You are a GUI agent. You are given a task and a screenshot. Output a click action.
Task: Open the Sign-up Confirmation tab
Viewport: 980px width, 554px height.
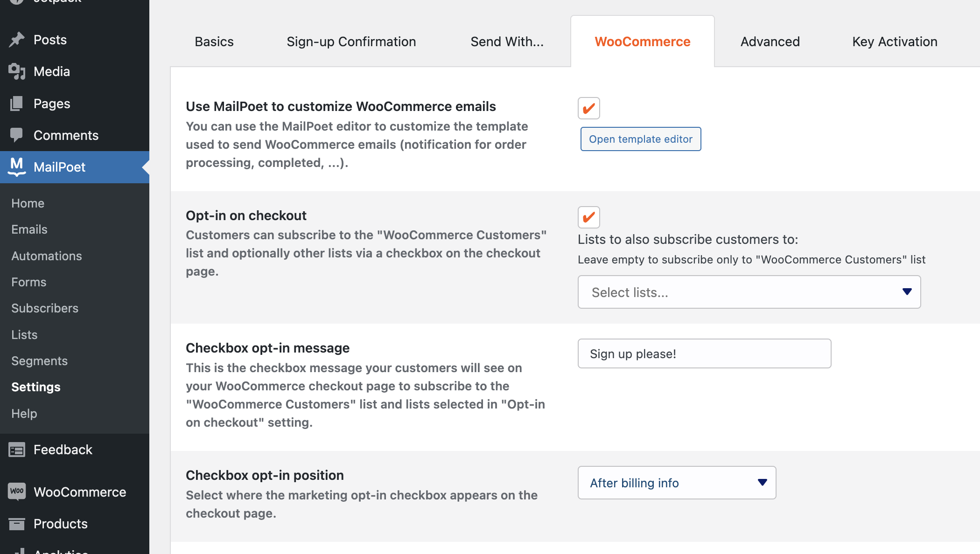point(351,42)
